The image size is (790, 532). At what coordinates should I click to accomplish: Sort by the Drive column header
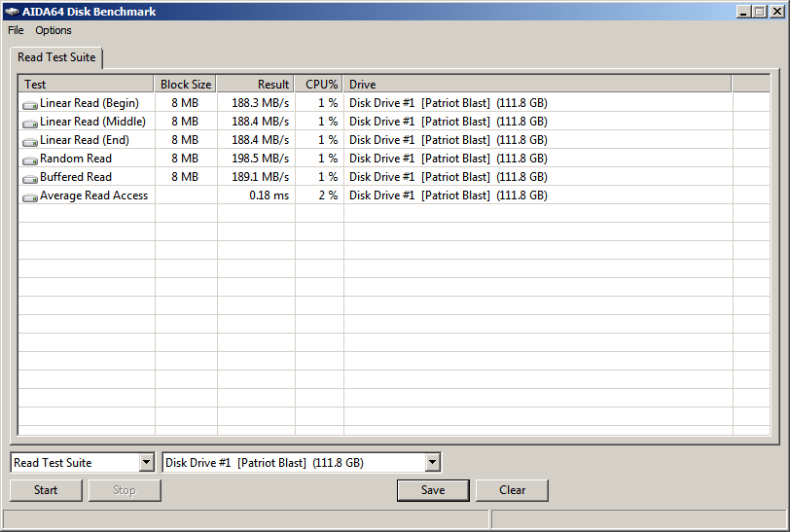537,85
